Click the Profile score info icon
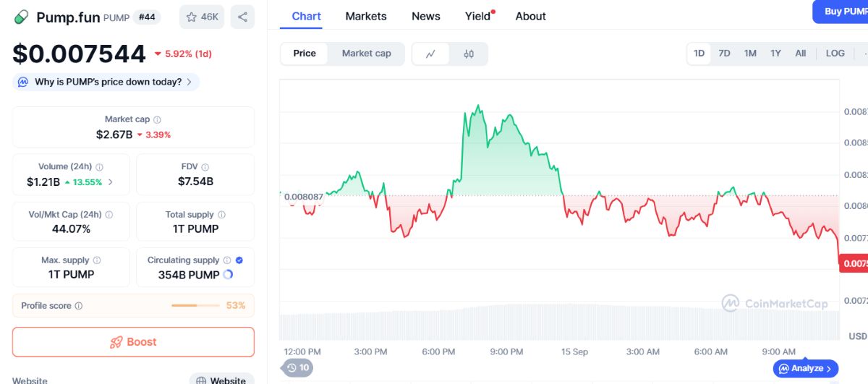 coord(79,306)
